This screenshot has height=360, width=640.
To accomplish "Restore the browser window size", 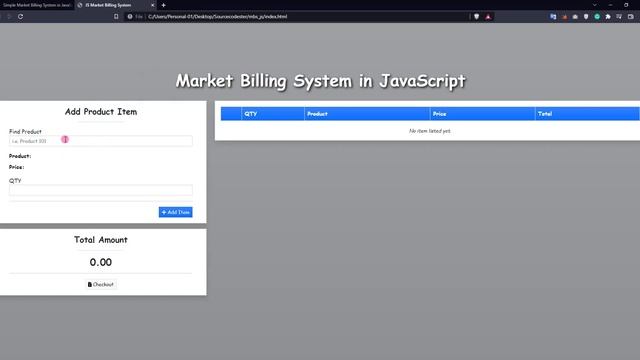I will [626, 5].
